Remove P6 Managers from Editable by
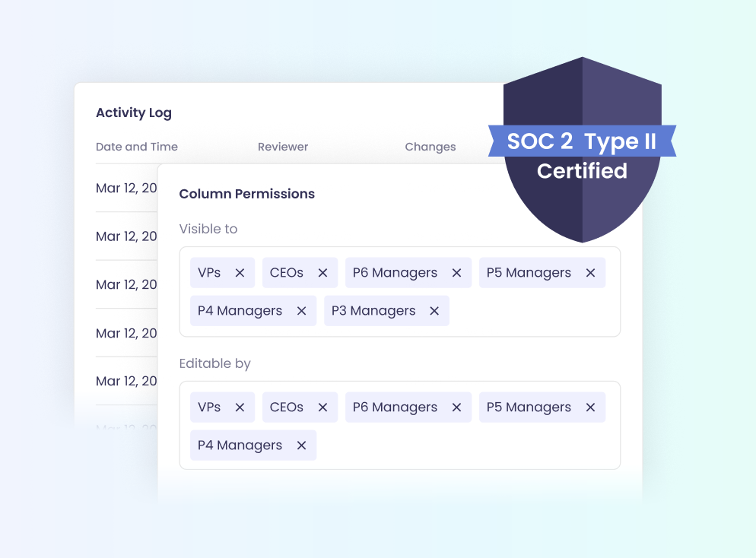Screen dimensions: 756x558 (x=456, y=407)
